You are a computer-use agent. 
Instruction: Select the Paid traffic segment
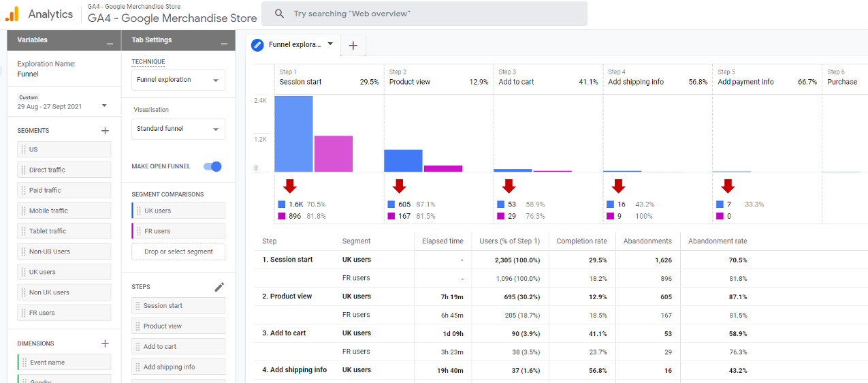pos(64,190)
